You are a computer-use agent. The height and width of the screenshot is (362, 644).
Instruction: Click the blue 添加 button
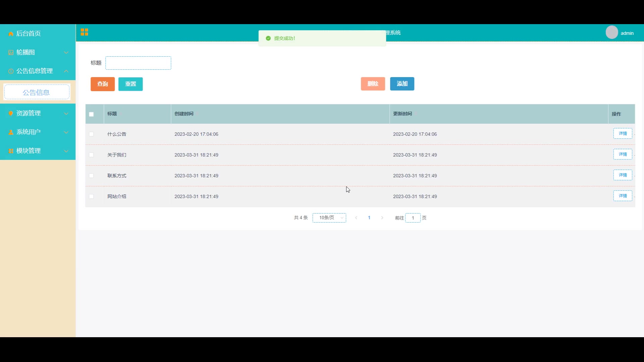click(x=402, y=84)
